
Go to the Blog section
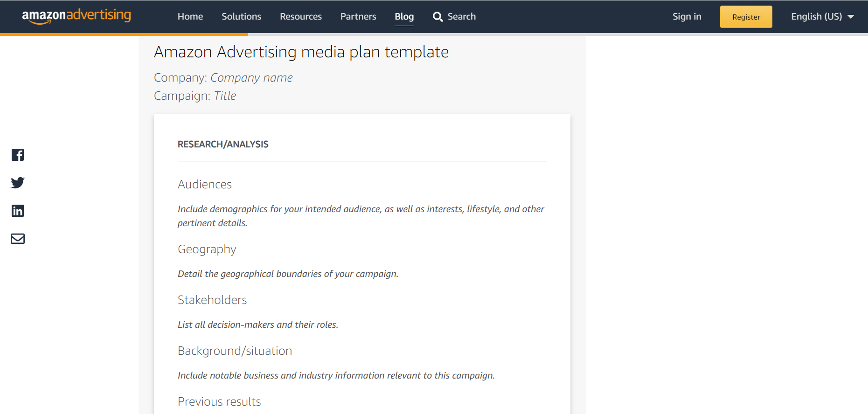pyautogui.click(x=404, y=17)
